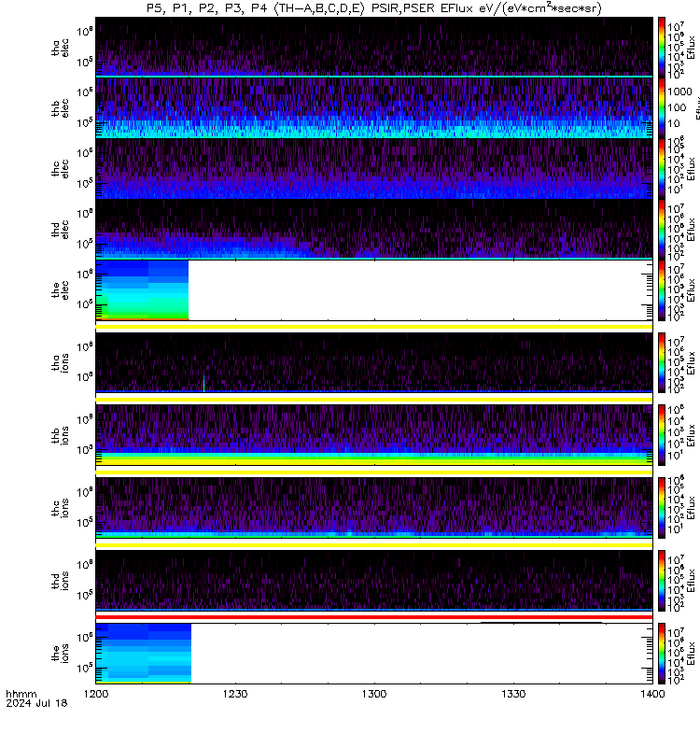Click the Eflux label beside the ions color bar
The width and height of the screenshot is (700, 747).
691,653
